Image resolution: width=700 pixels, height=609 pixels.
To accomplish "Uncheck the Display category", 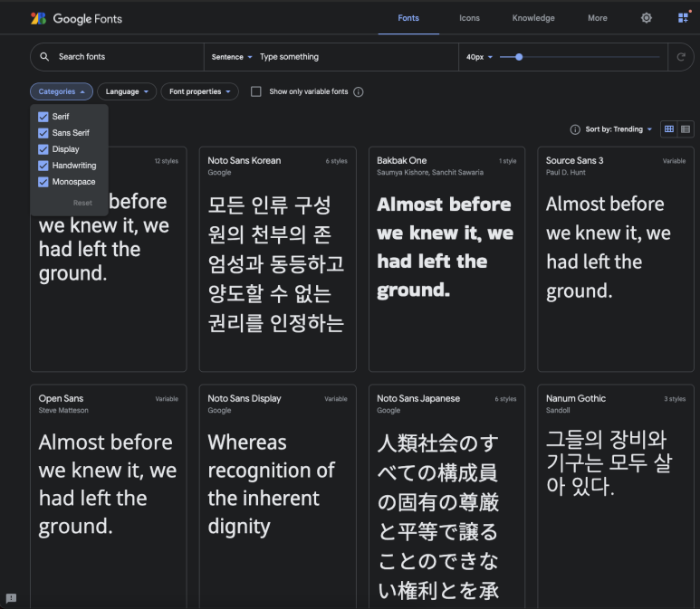I will coord(43,149).
